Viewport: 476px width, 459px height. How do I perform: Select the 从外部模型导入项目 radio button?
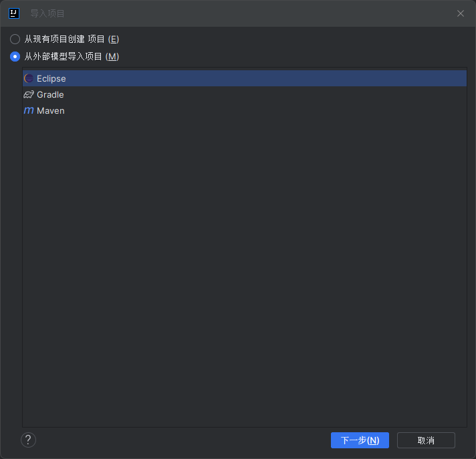[15, 56]
